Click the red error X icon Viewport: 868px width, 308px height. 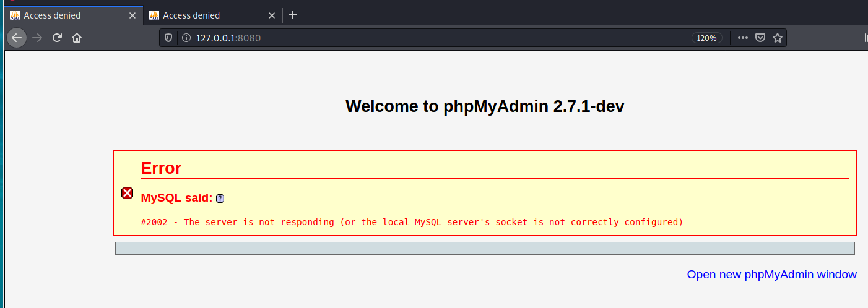pos(127,193)
